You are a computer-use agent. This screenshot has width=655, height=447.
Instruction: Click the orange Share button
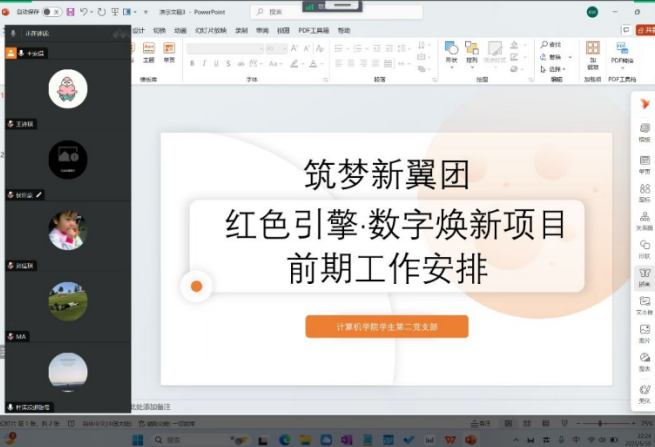click(x=644, y=31)
